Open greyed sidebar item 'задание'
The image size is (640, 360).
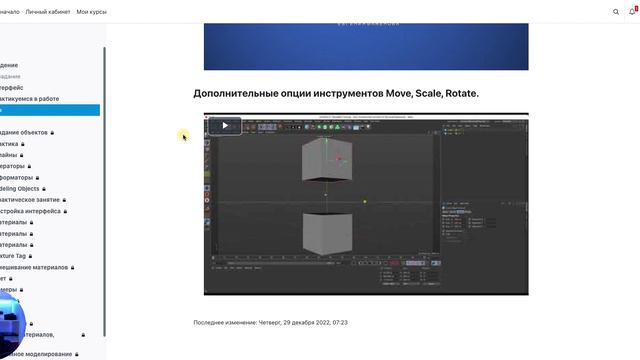point(10,76)
